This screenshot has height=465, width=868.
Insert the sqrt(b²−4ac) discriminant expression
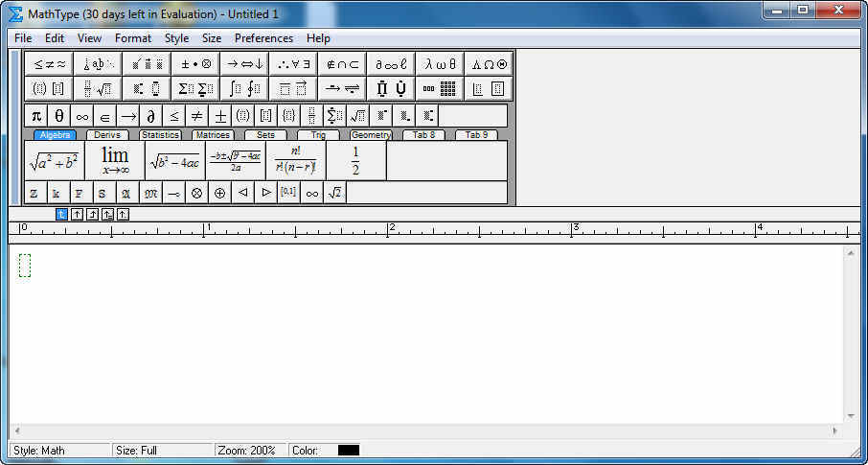click(175, 161)
